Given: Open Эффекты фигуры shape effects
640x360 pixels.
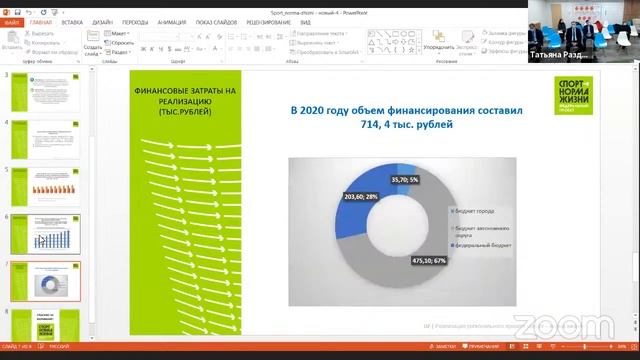Looking at the screenshot, I should tap(504, 51).
